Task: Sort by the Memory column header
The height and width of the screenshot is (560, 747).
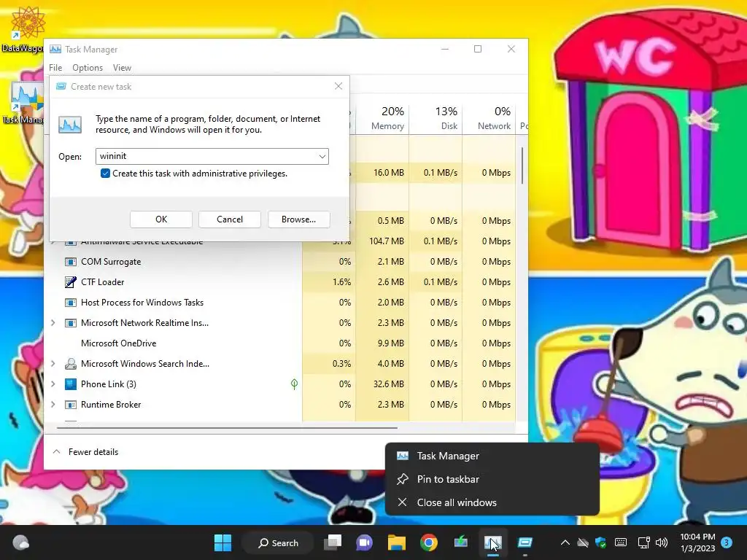Action: point(382,117)
